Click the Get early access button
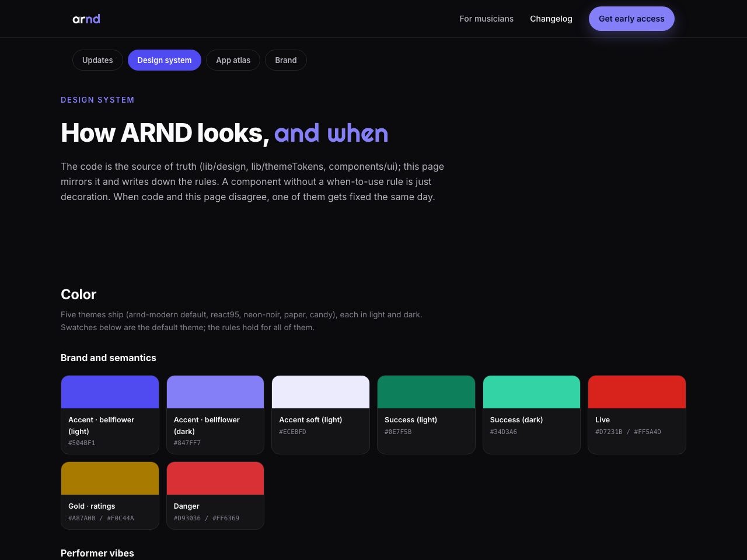Screen dimensions: 747x560 point(631,19)
